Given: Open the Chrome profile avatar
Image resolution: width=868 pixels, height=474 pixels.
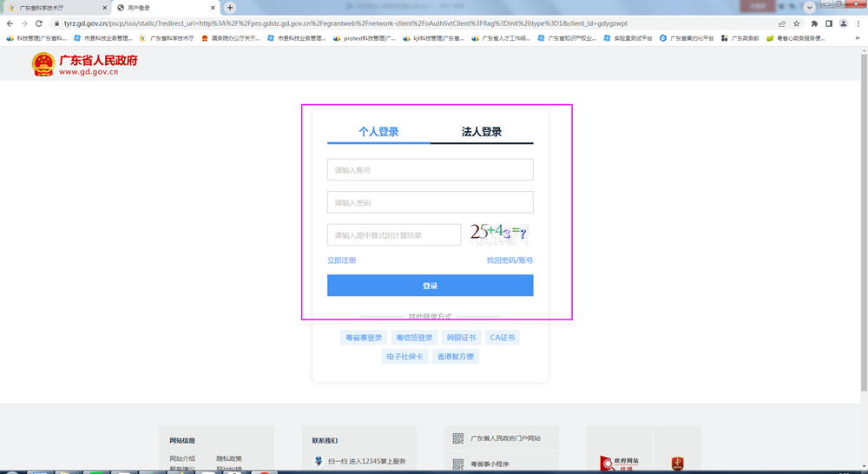Looking at the screenshot, I should coord(843,23).
